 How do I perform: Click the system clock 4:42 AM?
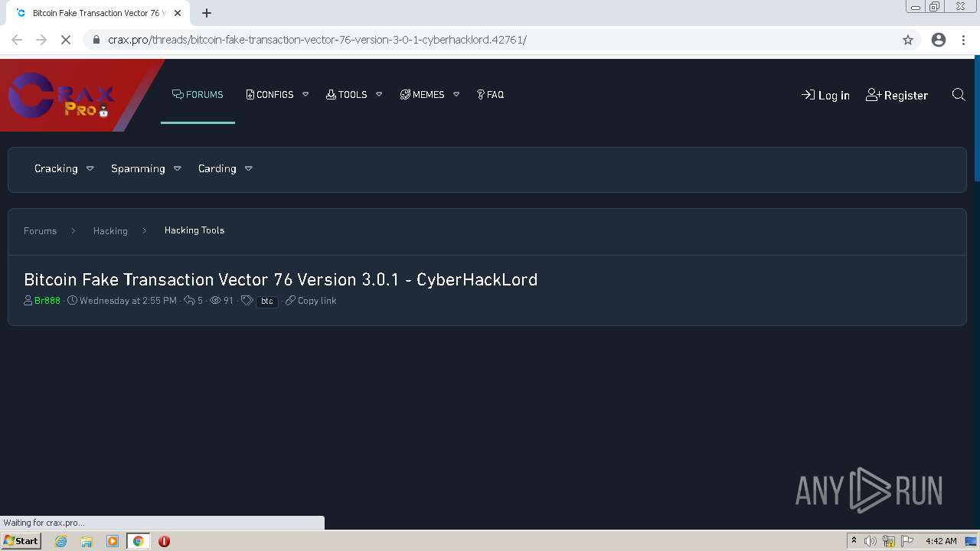[x=941, y=541]
